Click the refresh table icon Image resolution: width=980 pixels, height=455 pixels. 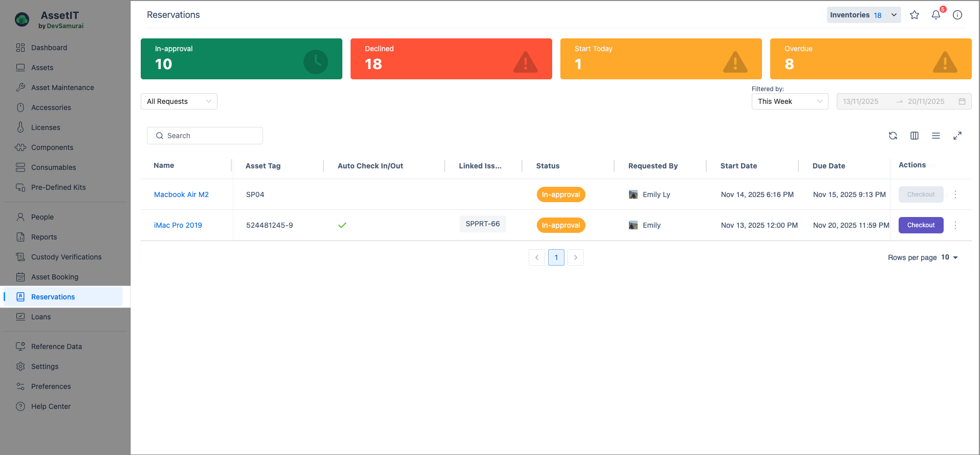892,136
